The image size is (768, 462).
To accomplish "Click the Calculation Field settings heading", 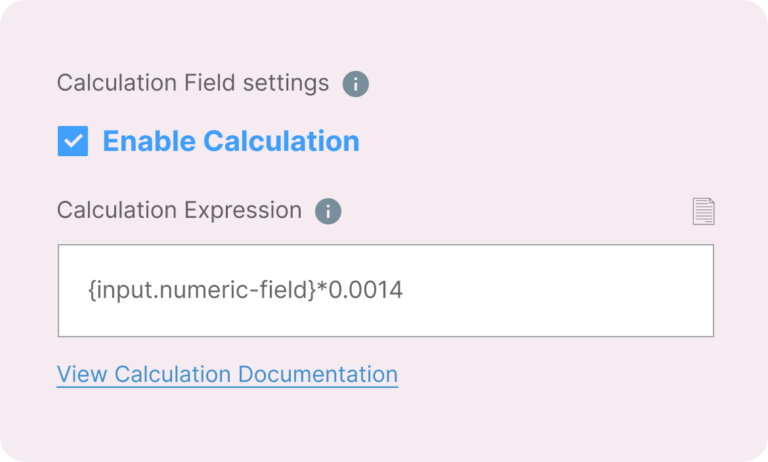I will pos(193,83).
